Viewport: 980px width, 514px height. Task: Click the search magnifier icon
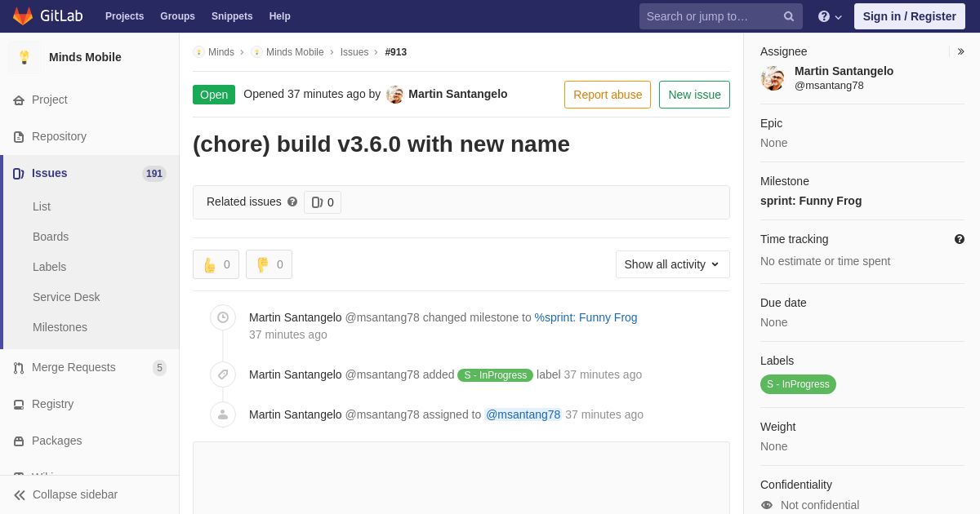click(x=789, y=16)
